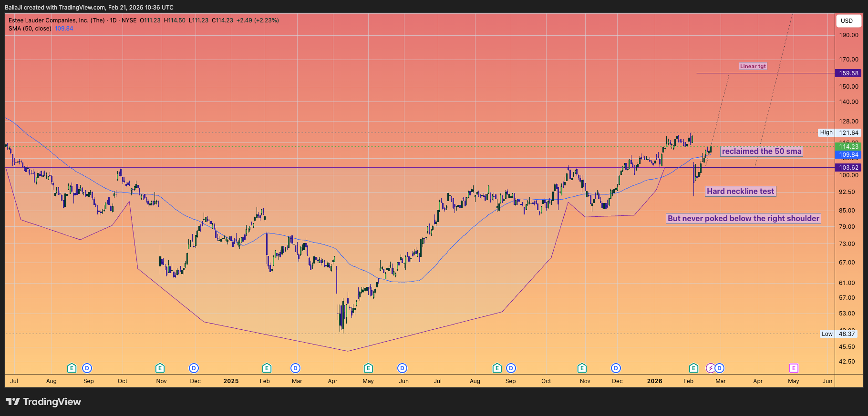Click the 159.58 target price label

point(848,73)
